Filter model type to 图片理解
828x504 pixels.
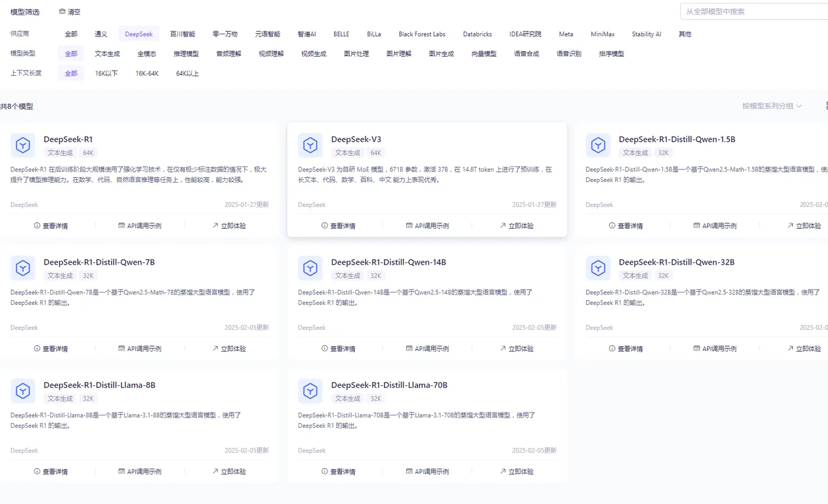click(399, 54)
